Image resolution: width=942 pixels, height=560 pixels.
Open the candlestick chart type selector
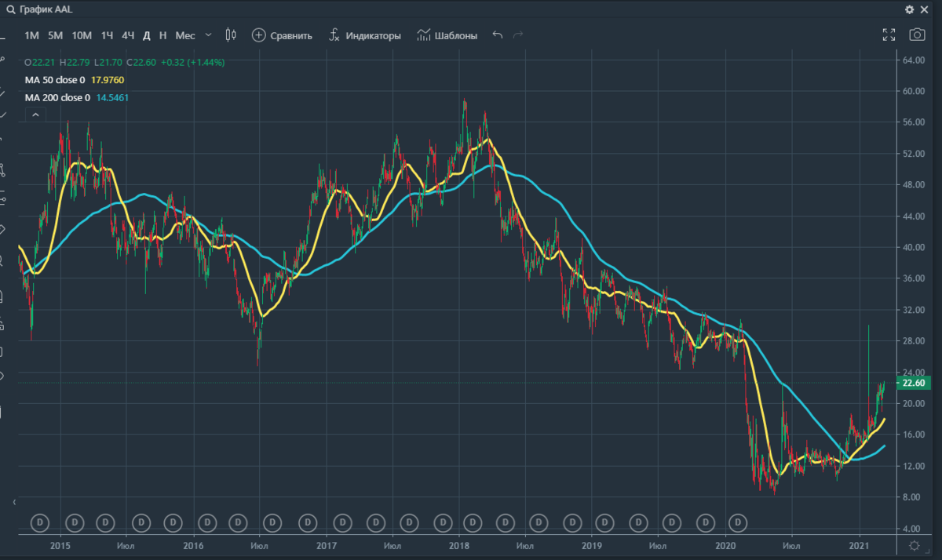click(230, 35)
